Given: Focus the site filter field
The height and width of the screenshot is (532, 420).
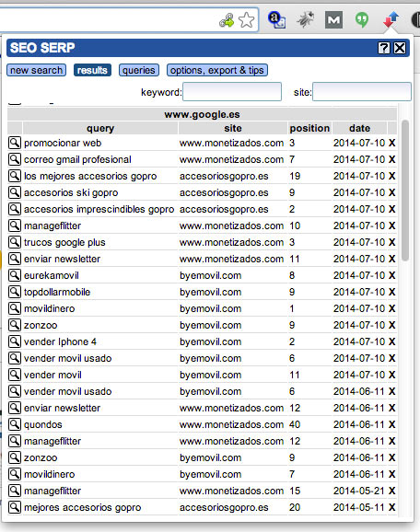Looking at the screenshot, I should (362, 92).
